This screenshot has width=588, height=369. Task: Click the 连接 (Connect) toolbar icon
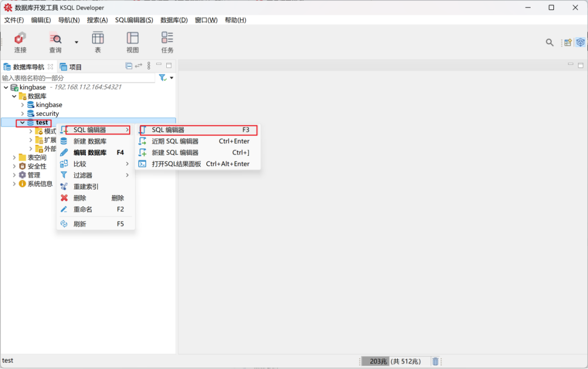pos(20,42)
